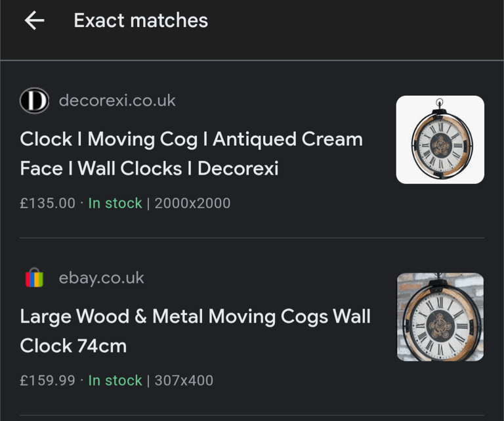Click the Decorexi site logo icon
The image size is (504, 421).
34,100
